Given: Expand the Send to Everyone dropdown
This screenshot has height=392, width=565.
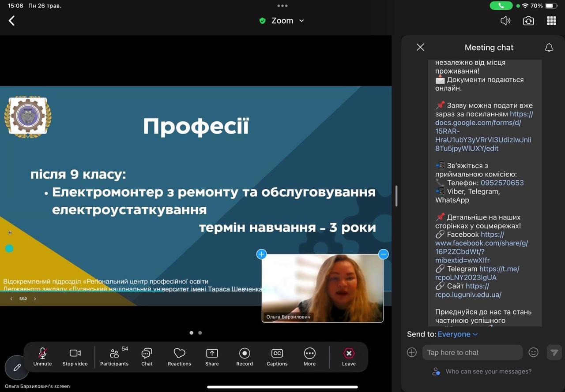Looking at the screenshot, I should pyautogui.click(x=457, y=334).
